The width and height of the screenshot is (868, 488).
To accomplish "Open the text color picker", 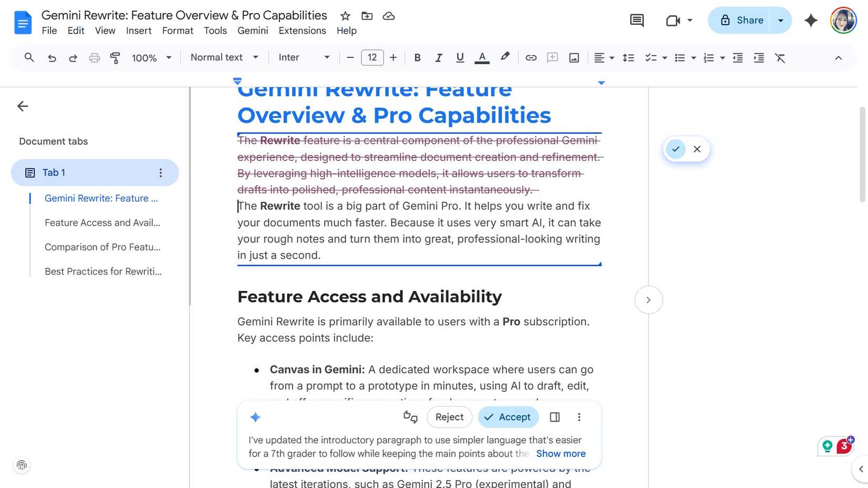I will click(x=481, y=58).
